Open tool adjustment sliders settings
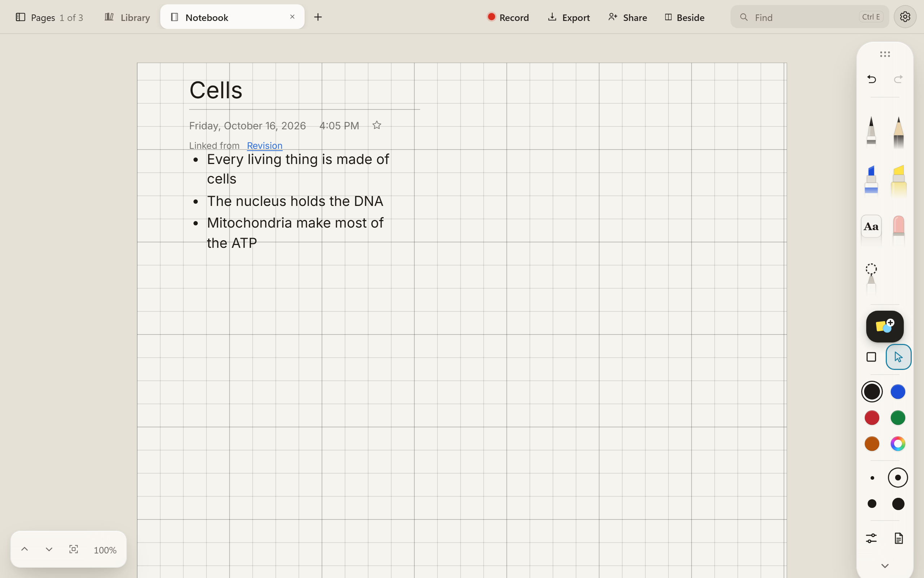The height and width of the screenshot is (578, 924). [x=871, y=538]
